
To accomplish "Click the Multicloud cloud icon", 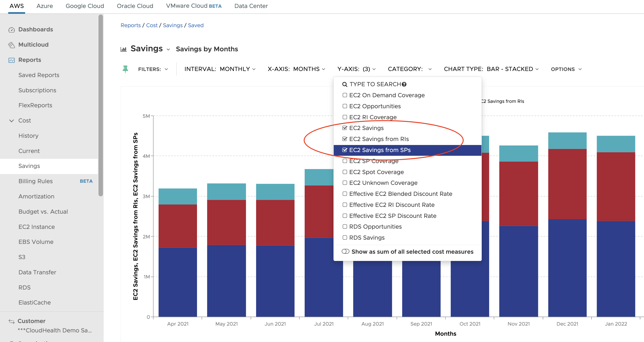I will click(x=11, y=45).
